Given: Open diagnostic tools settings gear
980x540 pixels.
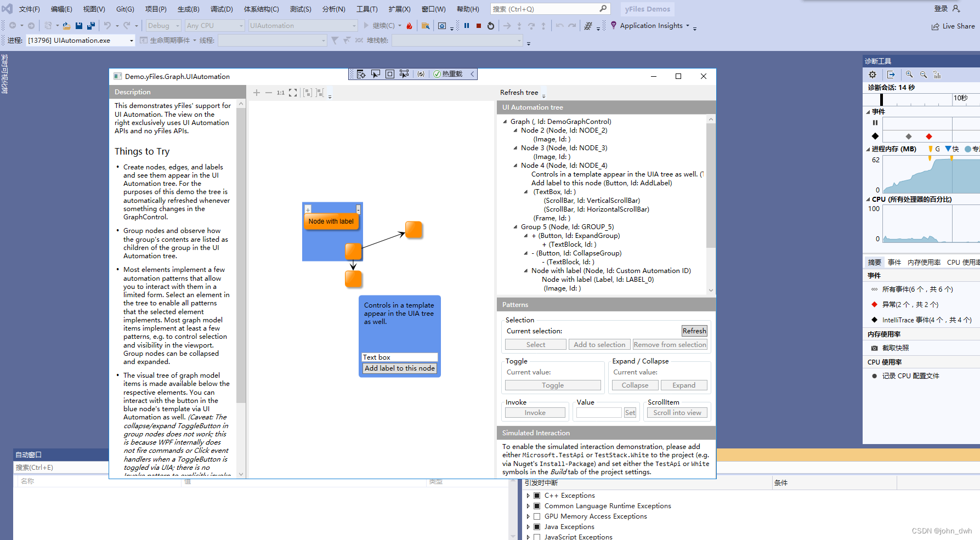Looking at the screenshot, I should click(873, 75).
